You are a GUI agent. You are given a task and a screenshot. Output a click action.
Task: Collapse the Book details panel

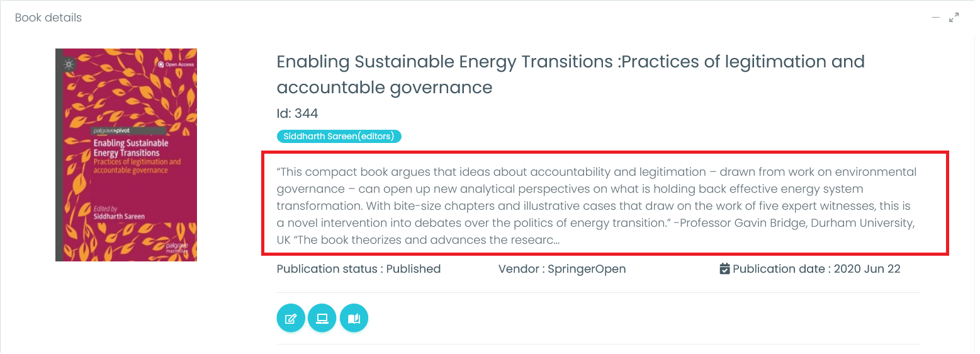(936, 18)
